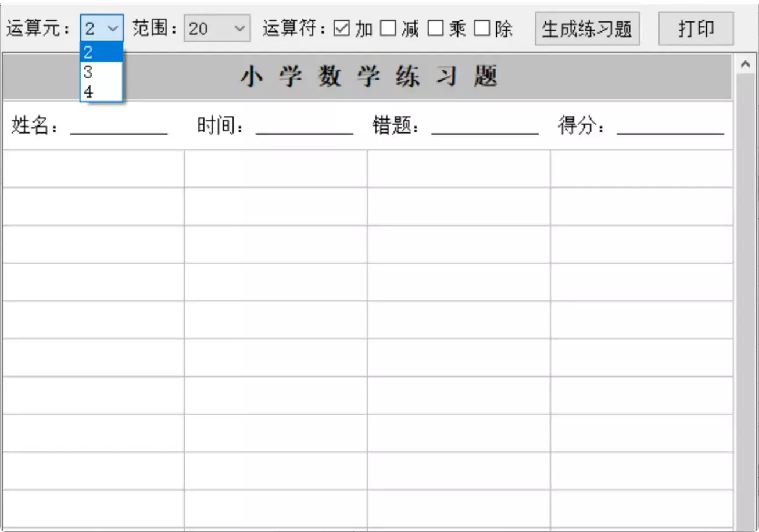Viewport: 759px width, 532px height.
Task: Click the 错题 wrong-answers blank line
Action: [485, 132]
